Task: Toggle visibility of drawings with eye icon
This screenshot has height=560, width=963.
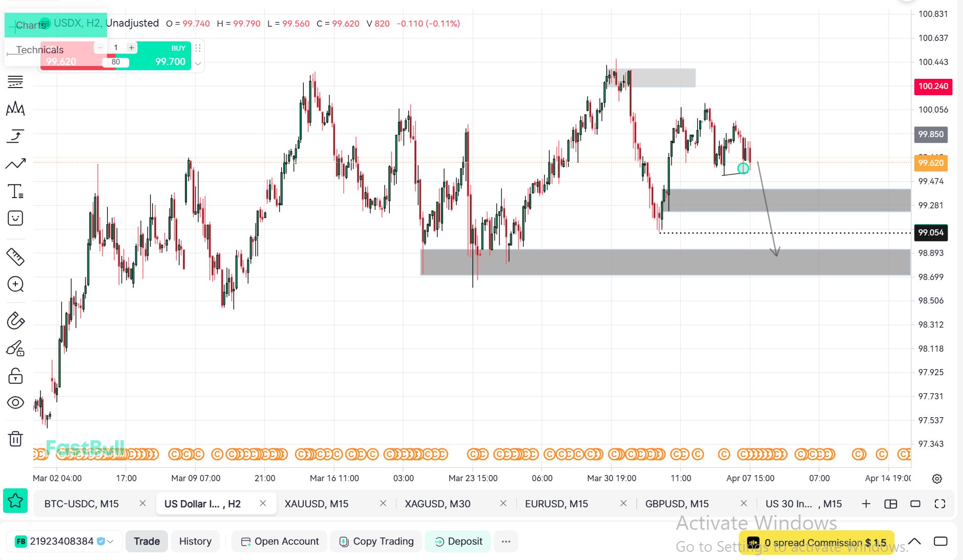Action: (x=15, y=403)
